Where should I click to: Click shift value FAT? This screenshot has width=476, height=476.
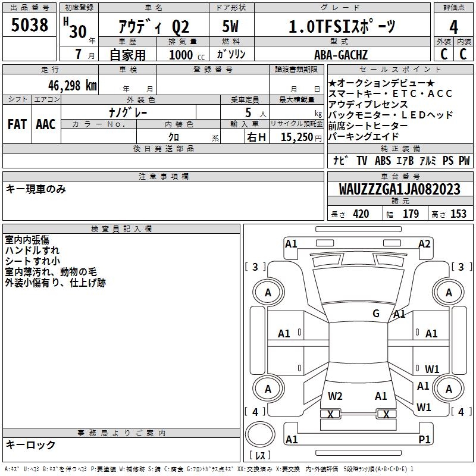[x=17, y=124]
